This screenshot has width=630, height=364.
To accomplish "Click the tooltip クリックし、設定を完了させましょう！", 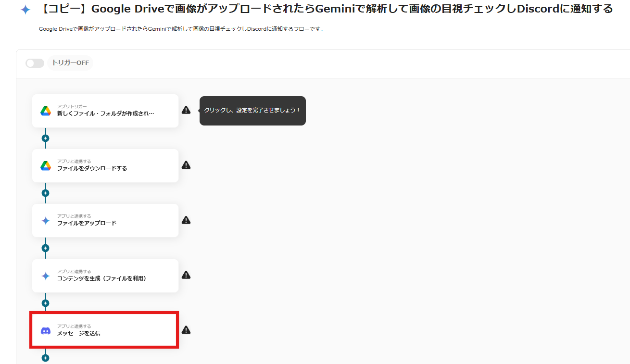I will [252, 111].
